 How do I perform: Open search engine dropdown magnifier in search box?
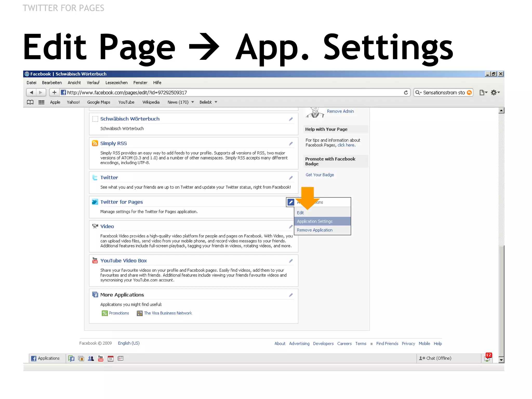click(418, 92)
